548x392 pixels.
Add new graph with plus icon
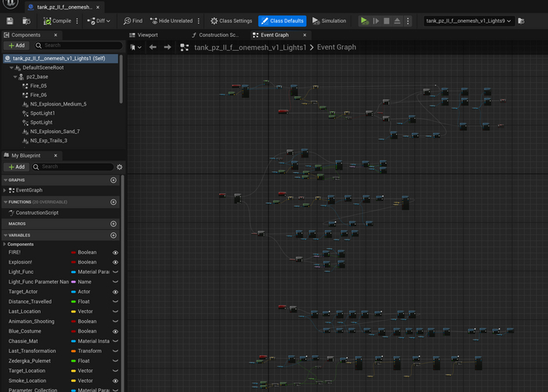[x=114, y=180]
